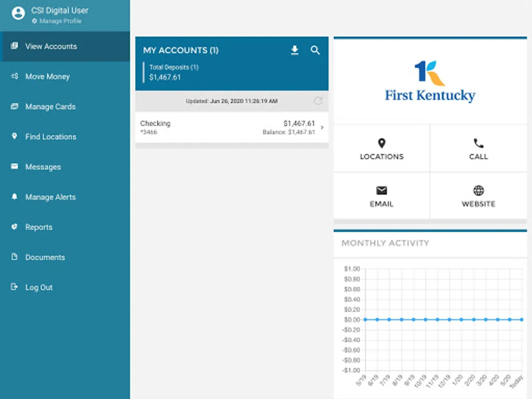Screen dimensions: 532x399
Task: Select the EMAIL button label
Action: tap(382, 204)
